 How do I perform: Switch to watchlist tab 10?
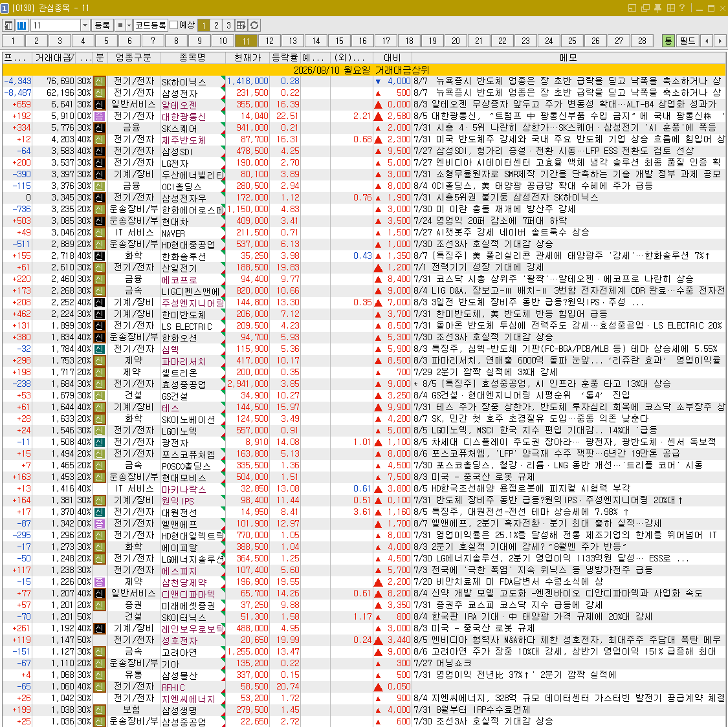point(223,41)
